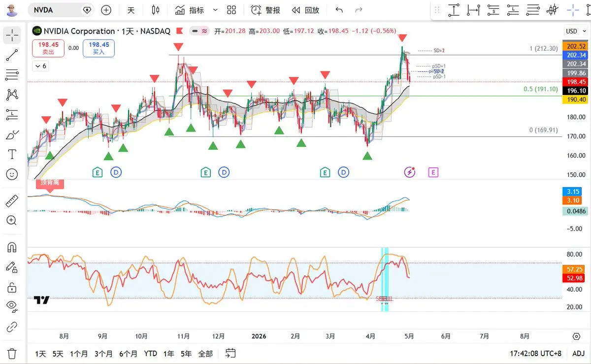Toggle lock all drawing tools
The width and height of the screenshot is (591, 364).
(12, 287)
